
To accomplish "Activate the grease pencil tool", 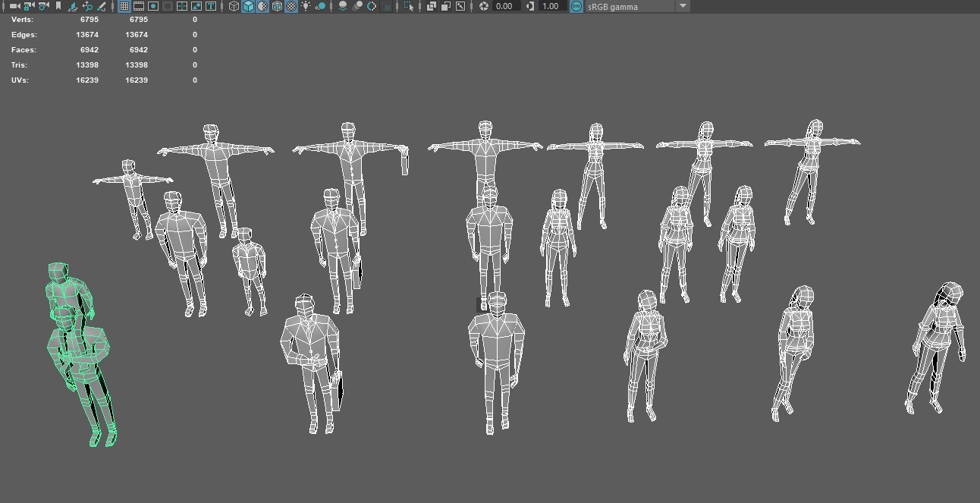I will 101,6.
